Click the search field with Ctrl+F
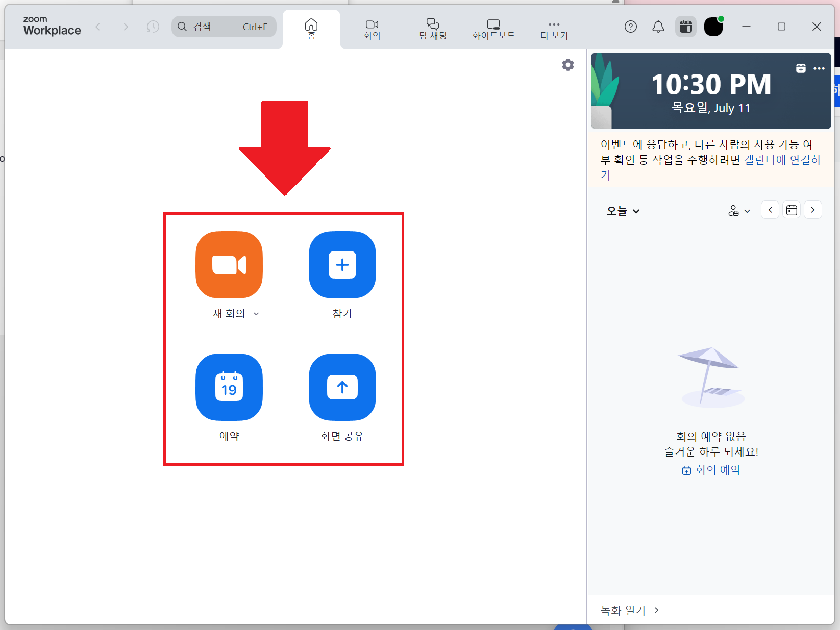 pos(224,27)
